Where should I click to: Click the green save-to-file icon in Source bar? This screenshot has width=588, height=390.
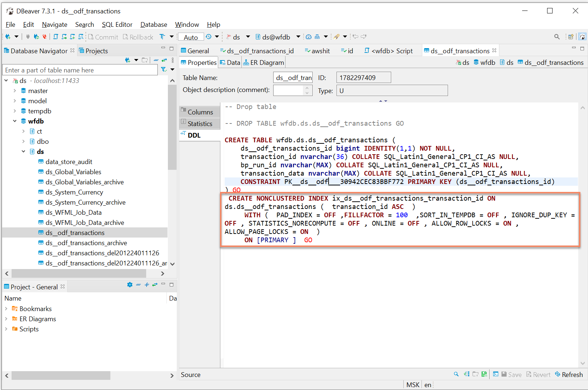pos(485,374)
